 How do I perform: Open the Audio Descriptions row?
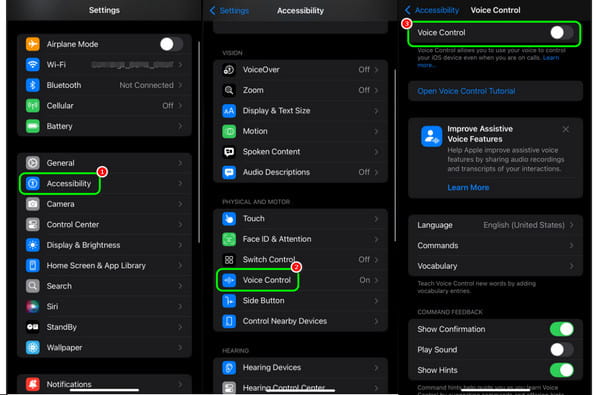coord(300,172)
